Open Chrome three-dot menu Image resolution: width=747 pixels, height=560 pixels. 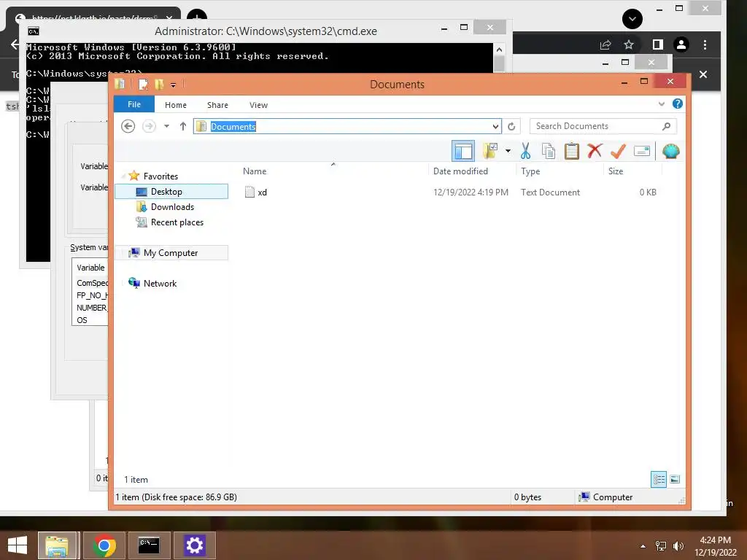coord(705,44)
